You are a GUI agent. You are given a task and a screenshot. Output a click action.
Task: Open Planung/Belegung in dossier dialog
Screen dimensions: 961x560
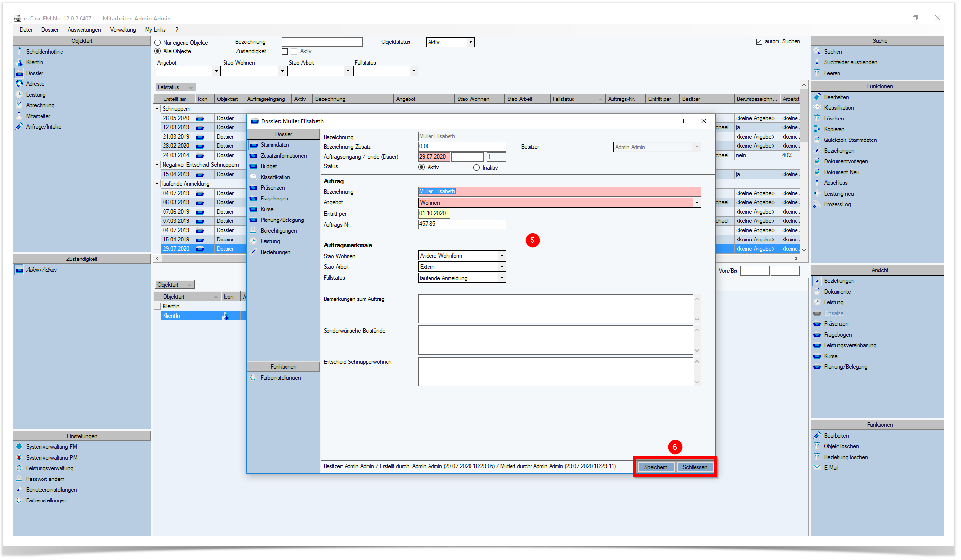tap(282, 220)
